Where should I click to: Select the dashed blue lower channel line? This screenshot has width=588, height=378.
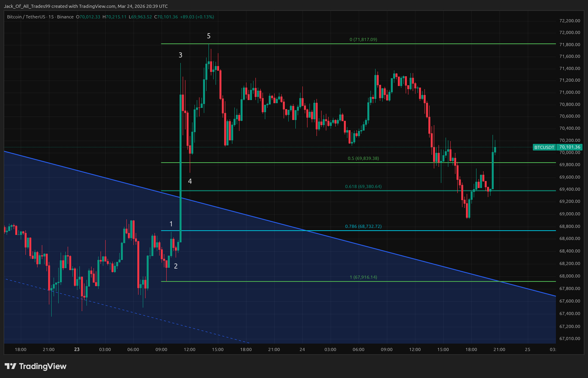coord(127,311)
